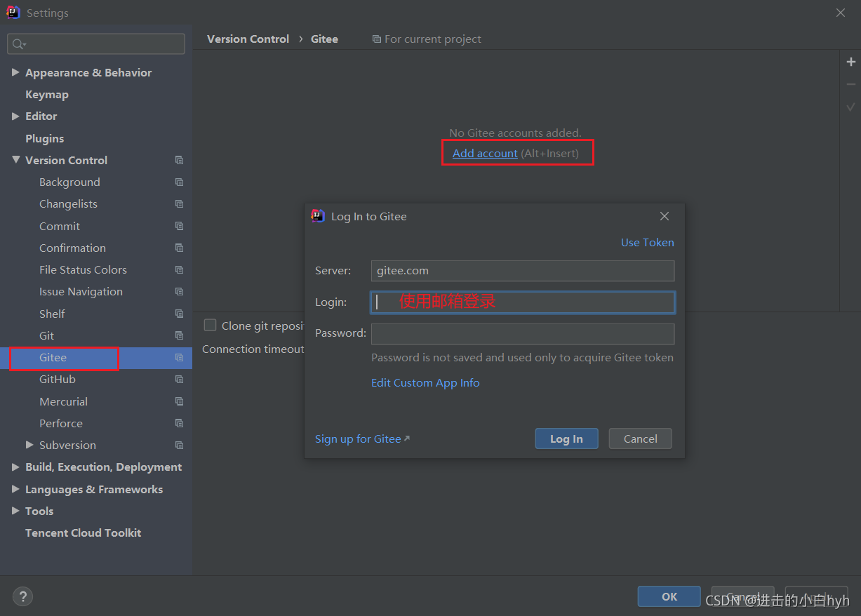The image size is (861, 616).
Task: Click the help question mark icon
Action: tap(22, 597)
